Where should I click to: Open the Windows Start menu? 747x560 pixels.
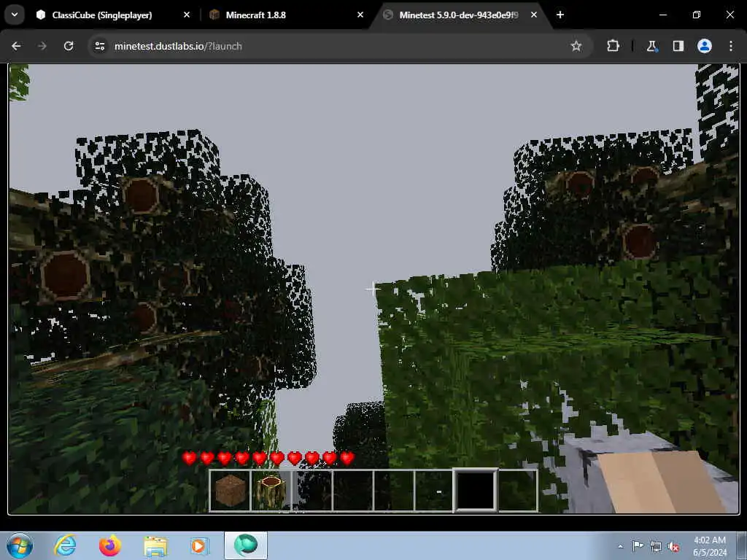[x=20, y=545]
